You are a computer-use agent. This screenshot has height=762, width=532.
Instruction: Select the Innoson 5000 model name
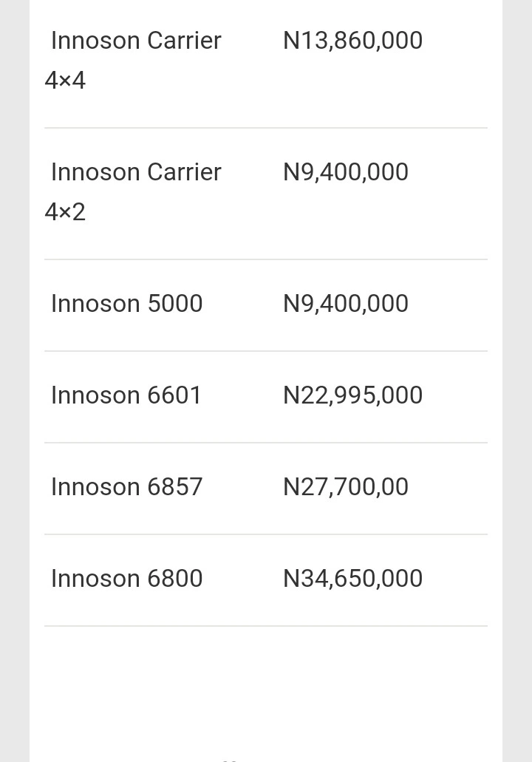tap(127, 304)
